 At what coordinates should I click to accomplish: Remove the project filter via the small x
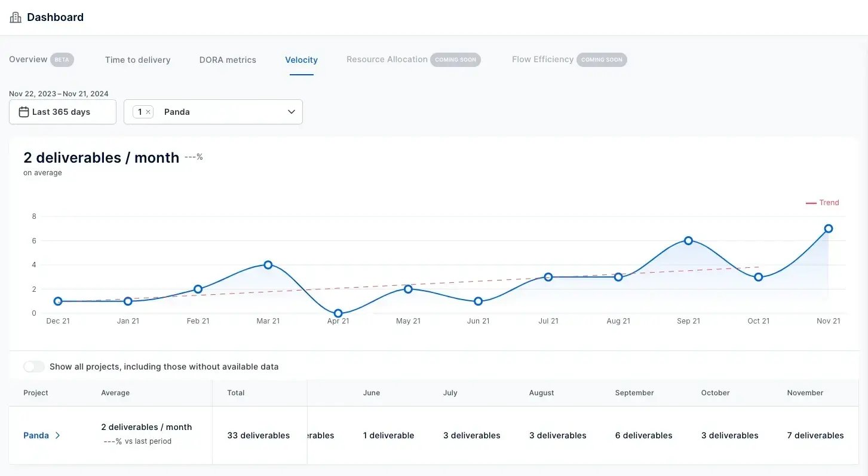point(148,111)
